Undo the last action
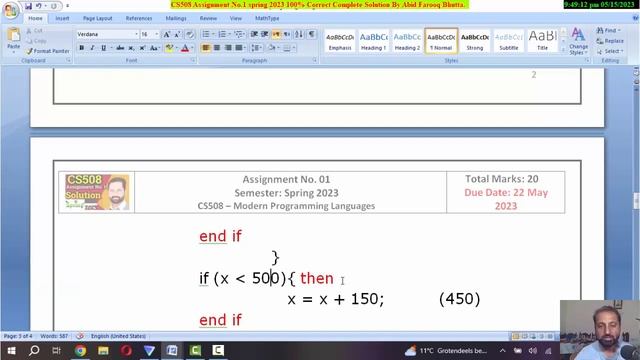The height and width of the screenshot is (360, 640). pos(39,6)
